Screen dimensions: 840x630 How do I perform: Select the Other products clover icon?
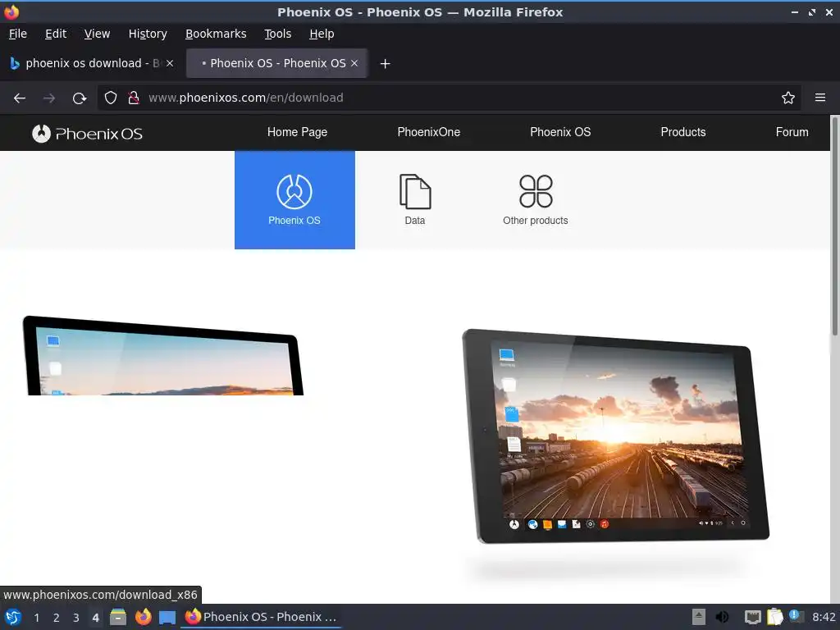pos(535,200)
